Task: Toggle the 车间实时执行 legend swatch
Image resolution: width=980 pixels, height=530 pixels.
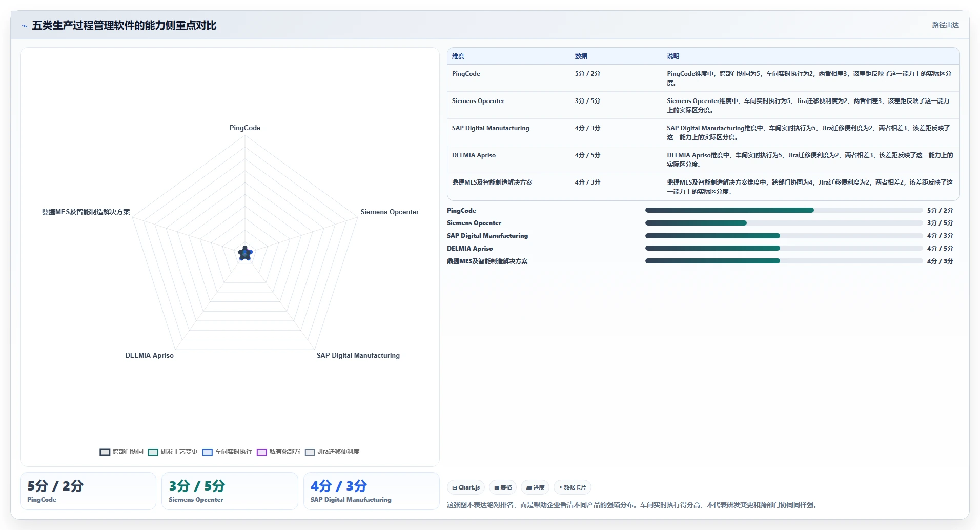Action: point(207,452)
